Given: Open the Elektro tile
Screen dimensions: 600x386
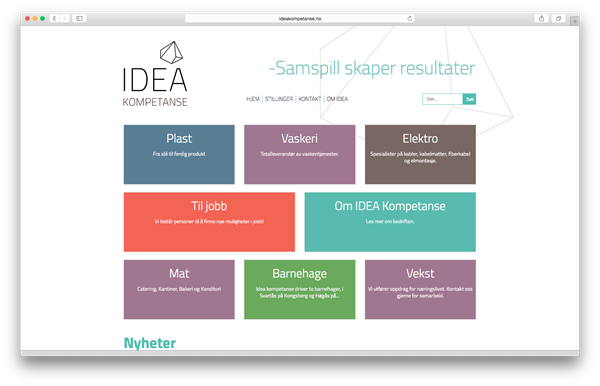Looking at the screenshot, I should pos(420,155).
